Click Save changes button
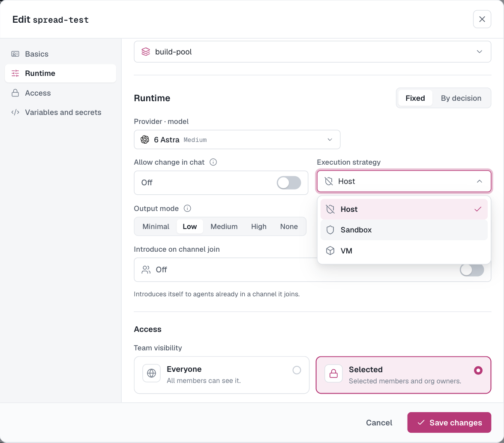 (x=449, y=423)
